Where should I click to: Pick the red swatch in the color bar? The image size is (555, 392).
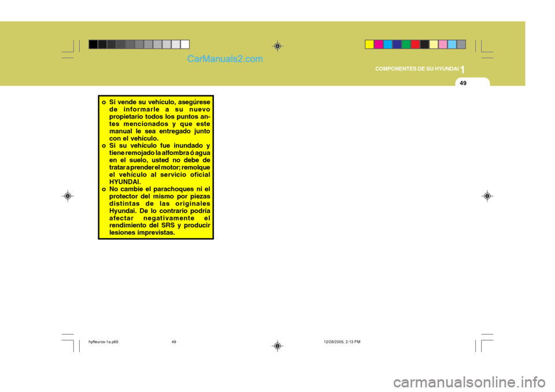(x=416, y=45)
